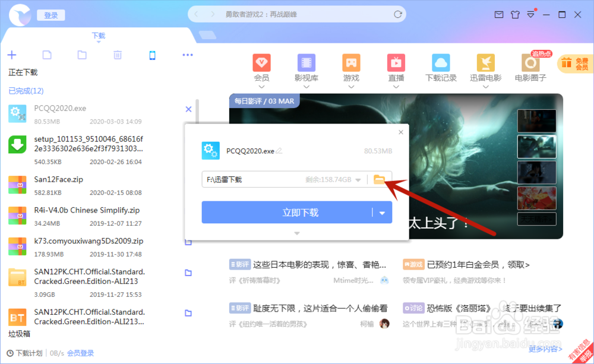This screenshot has height=364, width=594.
Task: Select second highlighted banner thumbnail
Action: click(537, 146)
